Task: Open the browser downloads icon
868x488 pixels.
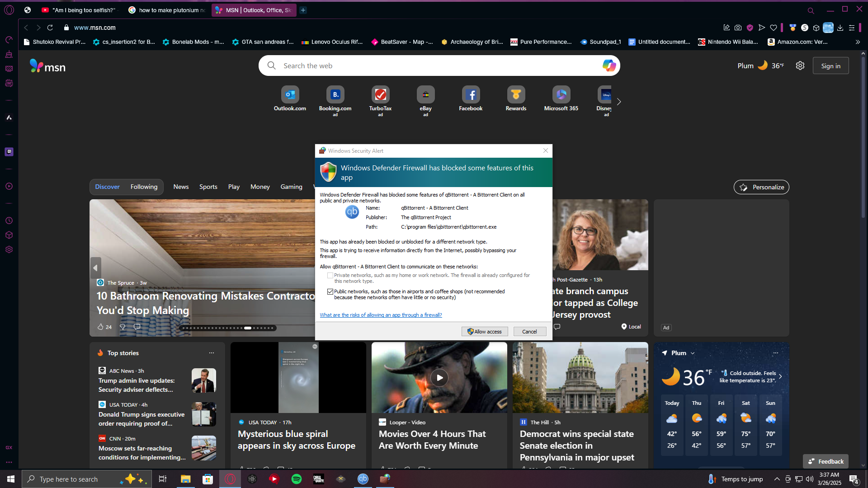Action: [840, 28]
